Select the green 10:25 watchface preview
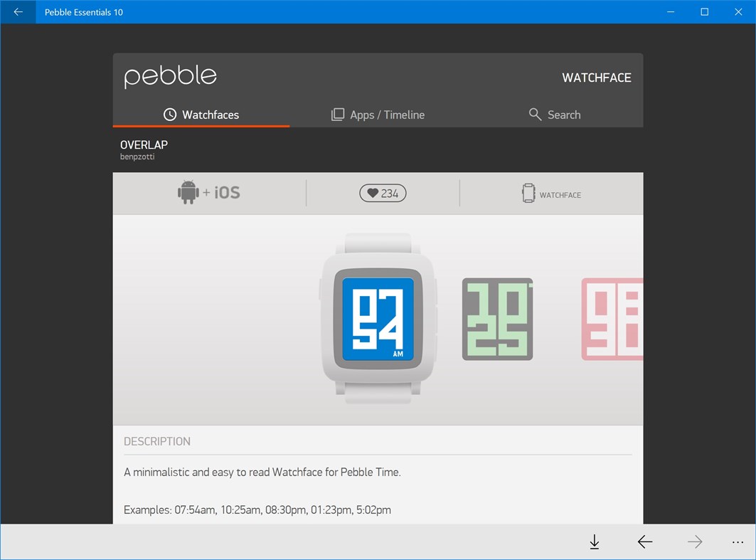This screenshot has height=560, width=756. coord(496,318)
